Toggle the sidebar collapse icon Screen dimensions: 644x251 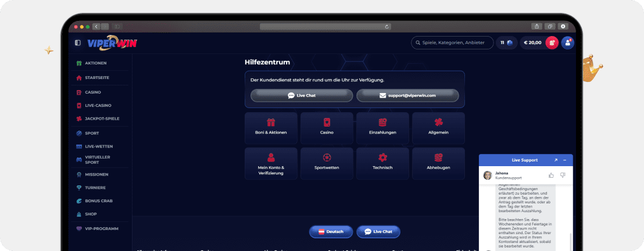pos(78,42)
